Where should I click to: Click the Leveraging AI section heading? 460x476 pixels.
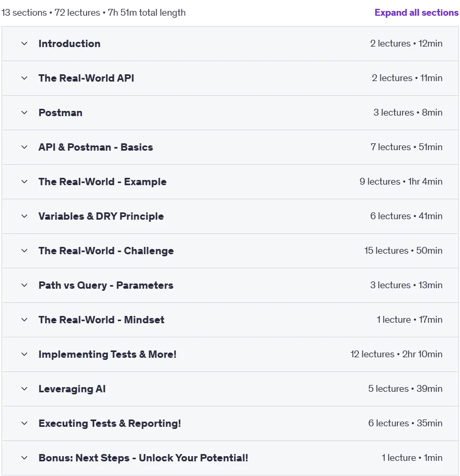72,389
